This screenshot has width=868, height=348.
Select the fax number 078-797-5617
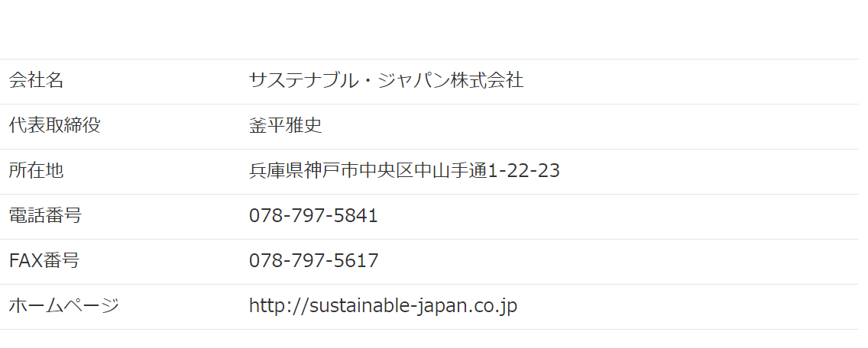click(x=313, y=261)
